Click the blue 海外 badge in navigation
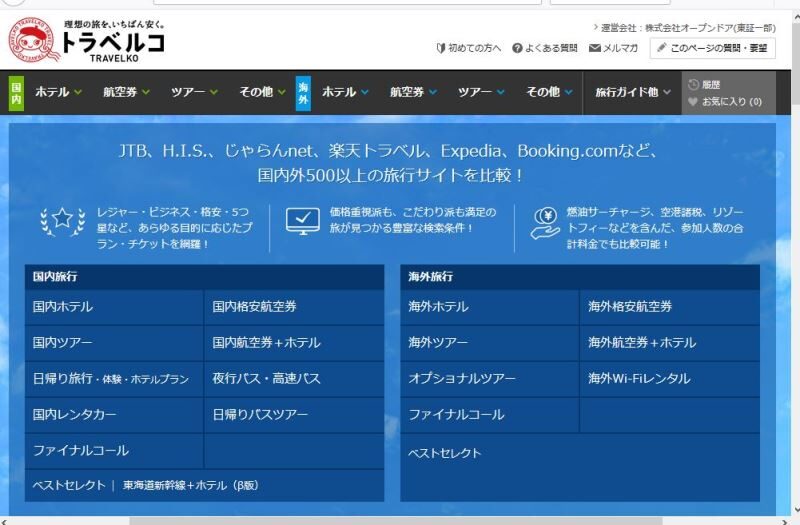The width and height of the screenshot is (800, 525). coord(303,92)
